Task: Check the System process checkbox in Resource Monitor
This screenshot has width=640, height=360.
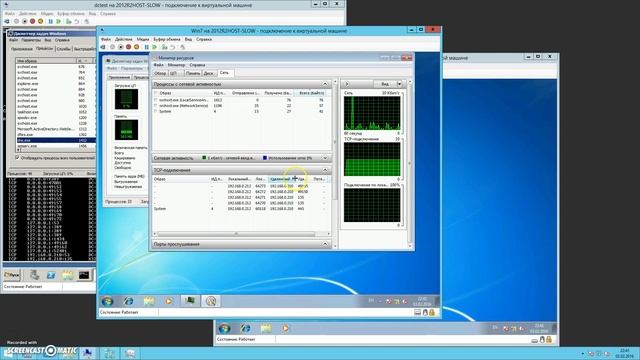Action: pyautogui.click(x=156, y=111)
